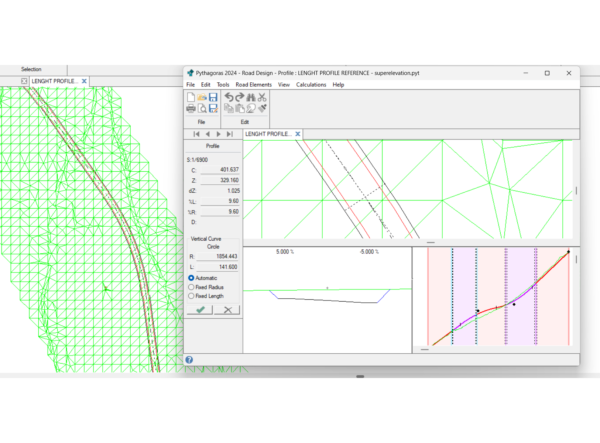This screenshot has height=443, width=600.
Task: Edit the Z field value 329.160
Action: pyautogui.click(x=220, y=180)
